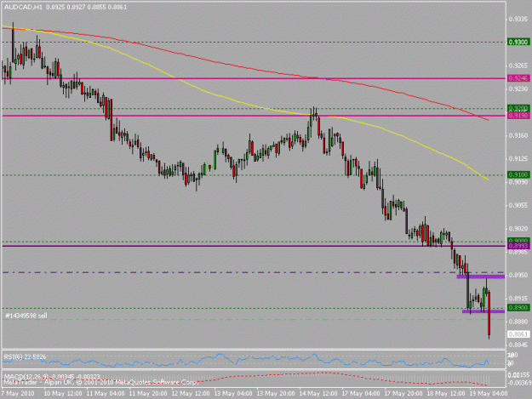Click the MACD scale value 0.00155
The height and width of the screenshot is (399, 532).
point(519,374)
